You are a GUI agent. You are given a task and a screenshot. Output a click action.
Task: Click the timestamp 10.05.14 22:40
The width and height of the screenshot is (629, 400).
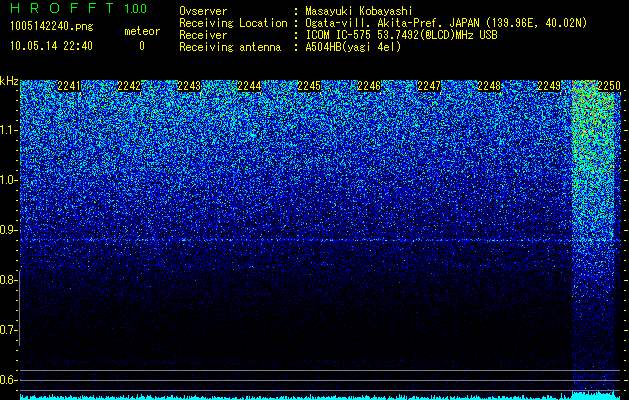point(51,46)
